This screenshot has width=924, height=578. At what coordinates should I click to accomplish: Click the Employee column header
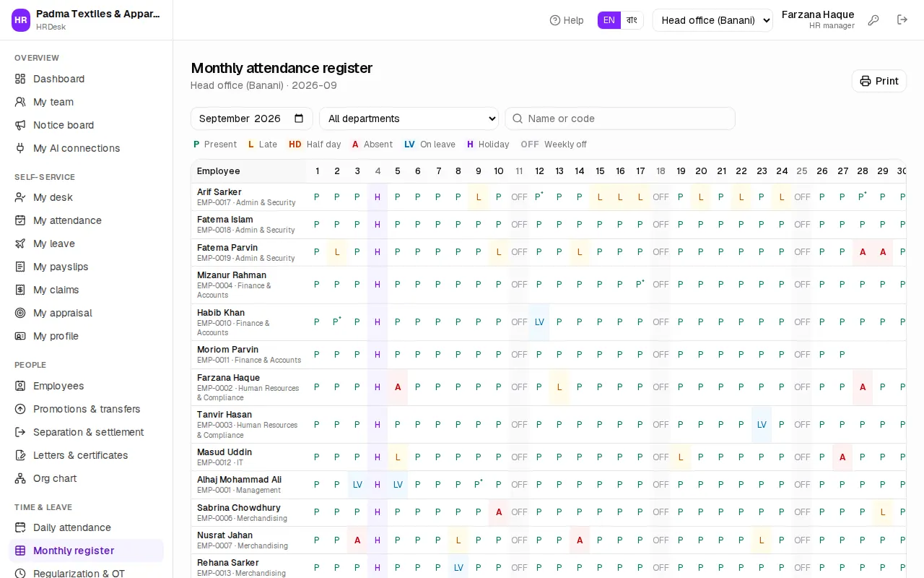(x=249, y=171)
